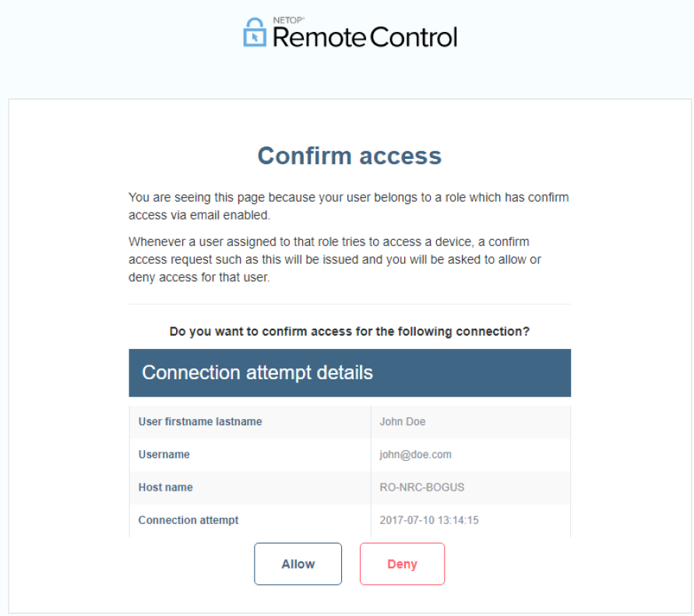Select the RO-NRC-BOGUS host value
Image resolution: width=694 pixels, height=616 pixels.
click(x=422, y=488)
